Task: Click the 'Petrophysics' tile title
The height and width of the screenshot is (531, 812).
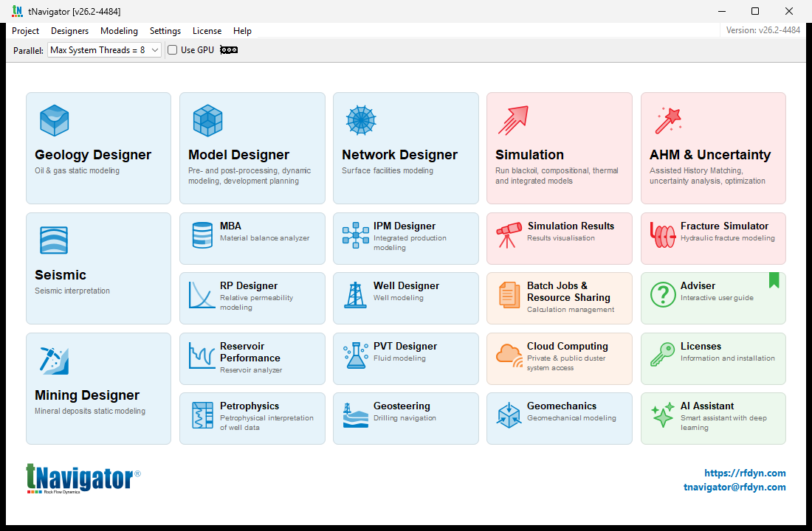Action: pos(249,406)
